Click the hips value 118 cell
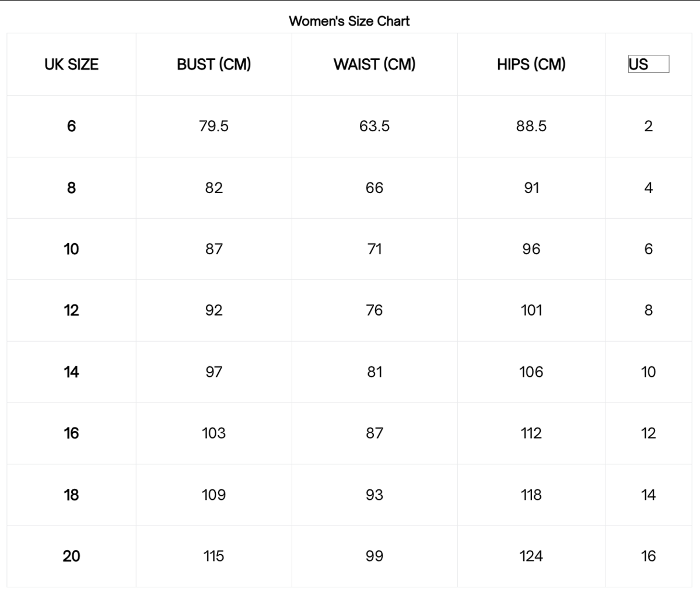The image size is (700, 613). tap(531, 495)
